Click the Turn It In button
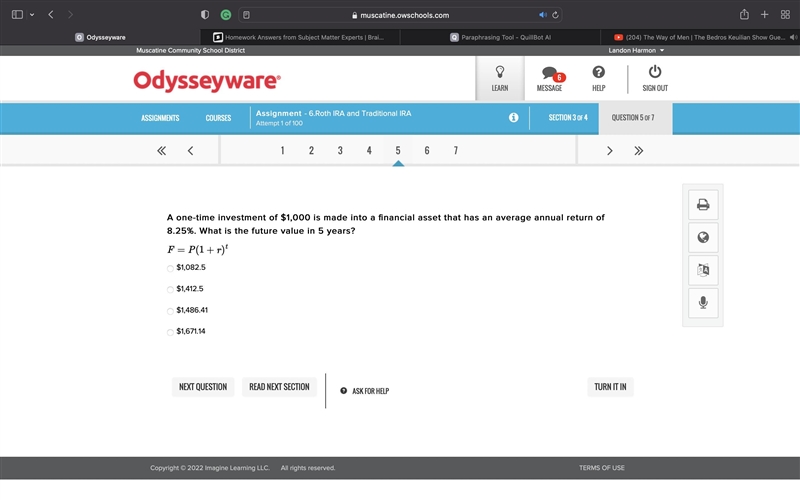 tap(610, 387)
